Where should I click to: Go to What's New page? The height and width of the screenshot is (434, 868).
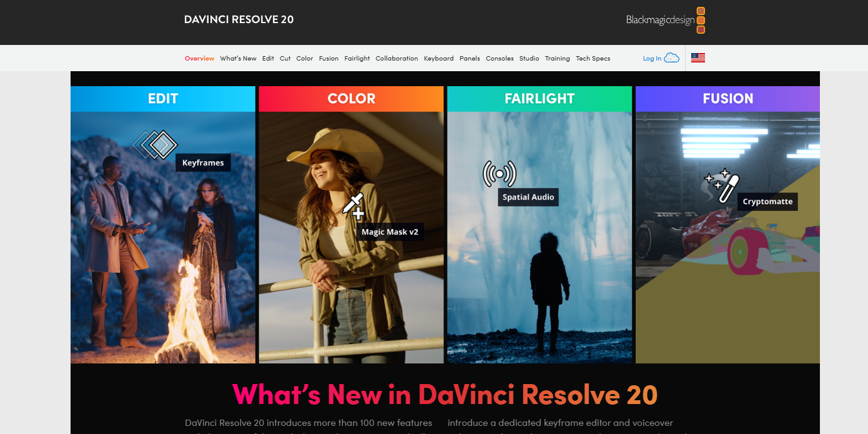tap(238, 59)
